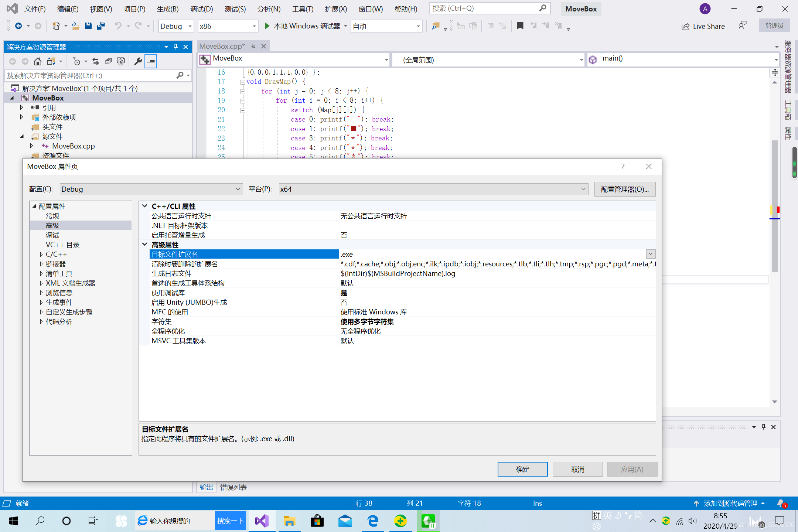Image resolution: width=798 pixels, height=532 pixels.
Task: Toggle pin on MoveBox.cpp tab
Action: pos(253,46)
